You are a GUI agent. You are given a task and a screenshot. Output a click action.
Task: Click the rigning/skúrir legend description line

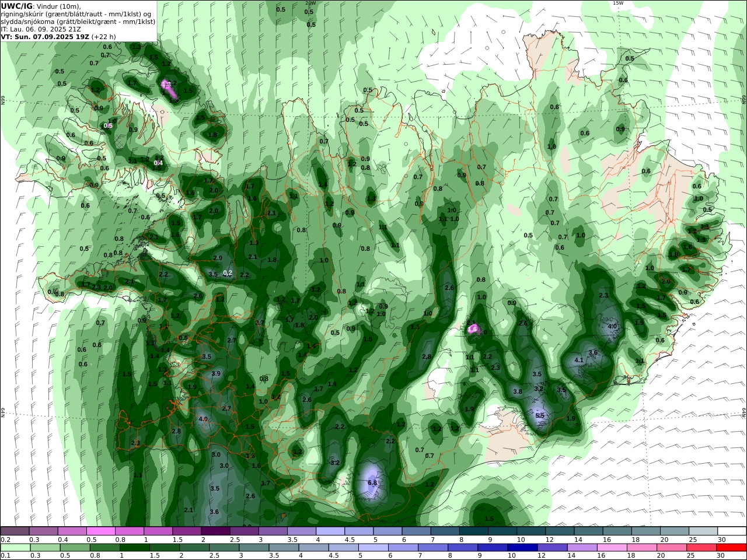tap(76, 14)
